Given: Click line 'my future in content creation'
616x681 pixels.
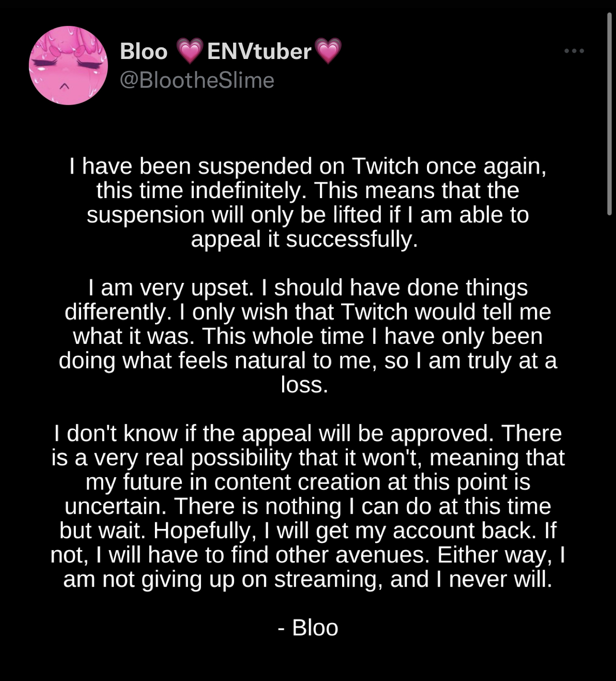Looking at the screenshot, I should pos(308,482).
